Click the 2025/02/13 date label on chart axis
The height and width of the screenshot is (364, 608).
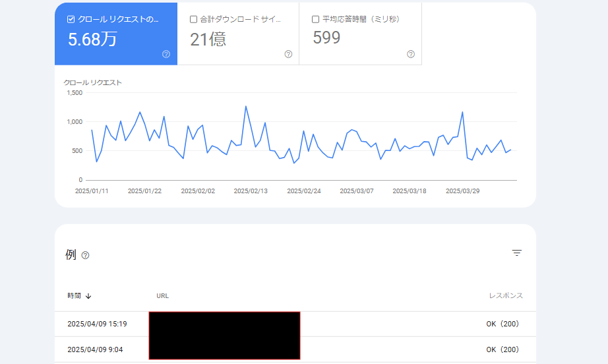[251, 191]
